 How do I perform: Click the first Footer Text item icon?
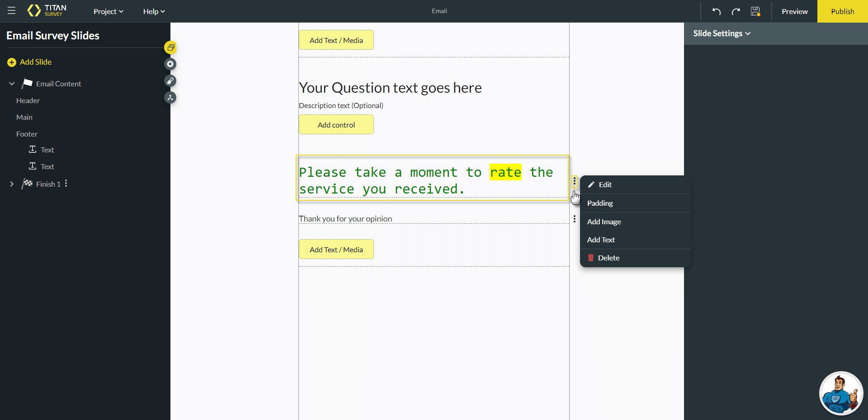click(x=33, y=149)
